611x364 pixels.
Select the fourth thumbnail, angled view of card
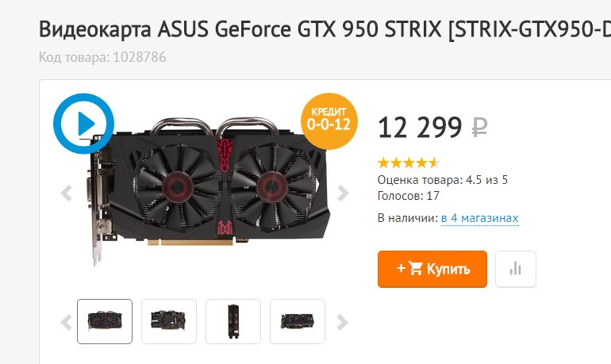tap(298, 321)
